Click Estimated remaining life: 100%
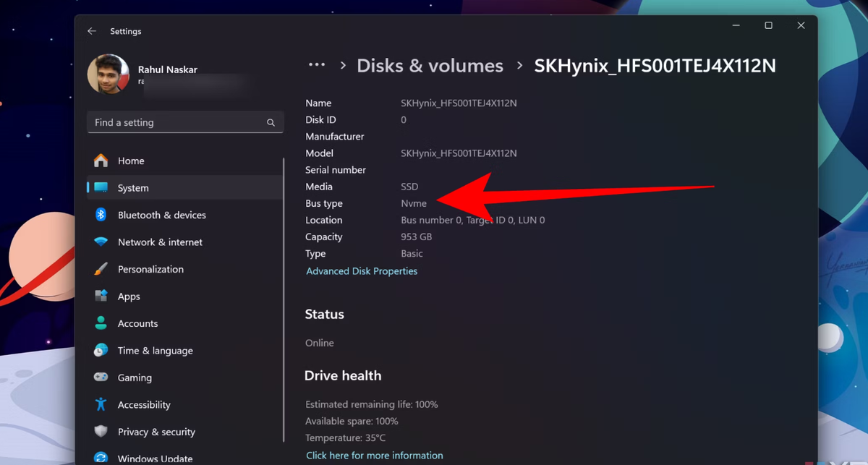This screenshot has width=868, height=465. pyautogui.click(x=372, y=404)
